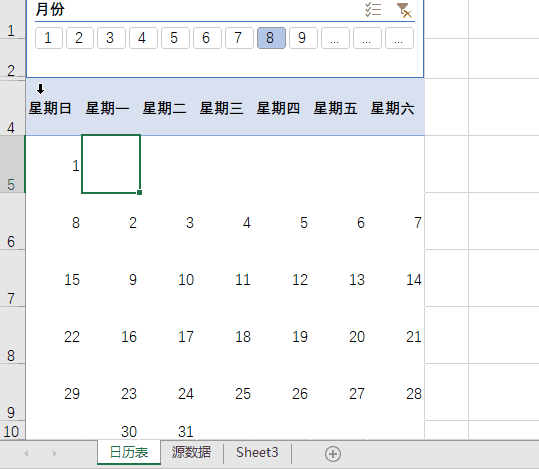Select row 7 header
The image size is (539, 469).
(x=12, y=278)
